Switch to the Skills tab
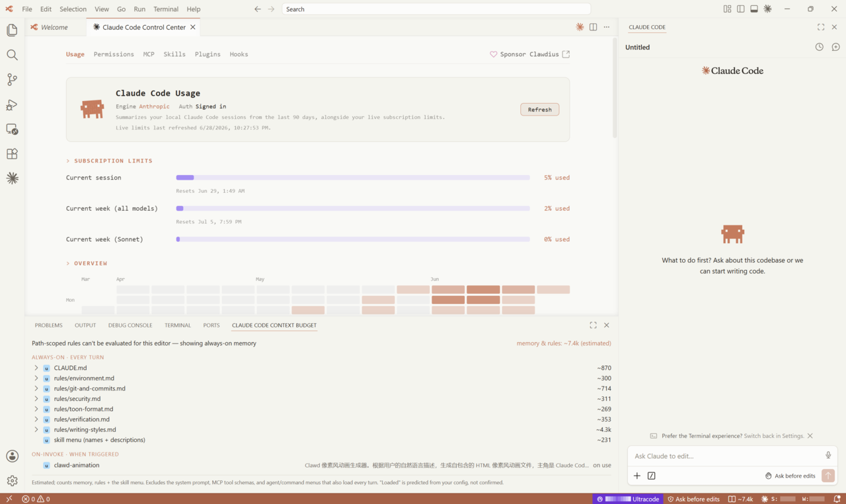Screen dimensions: 846x504 tap(174, 54)
